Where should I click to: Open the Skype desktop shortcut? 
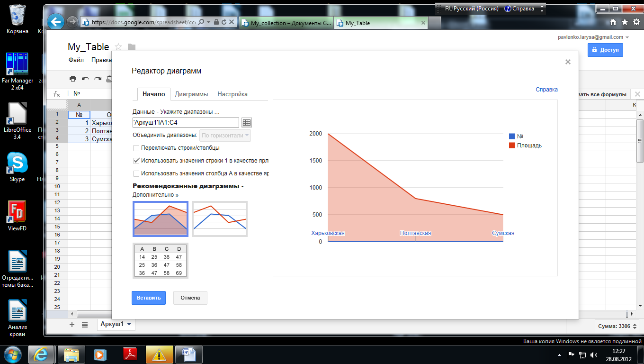(x=18, y=167)
